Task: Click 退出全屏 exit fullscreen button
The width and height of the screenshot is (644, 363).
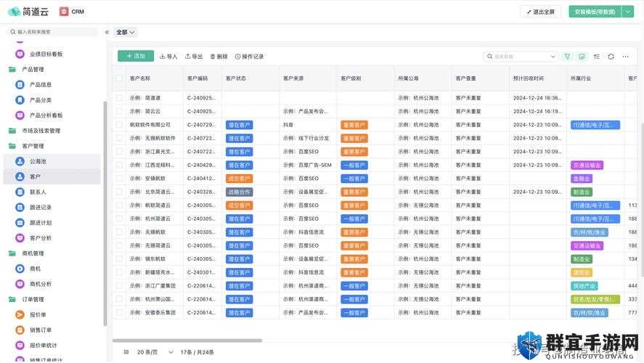Action: [541, 12]
